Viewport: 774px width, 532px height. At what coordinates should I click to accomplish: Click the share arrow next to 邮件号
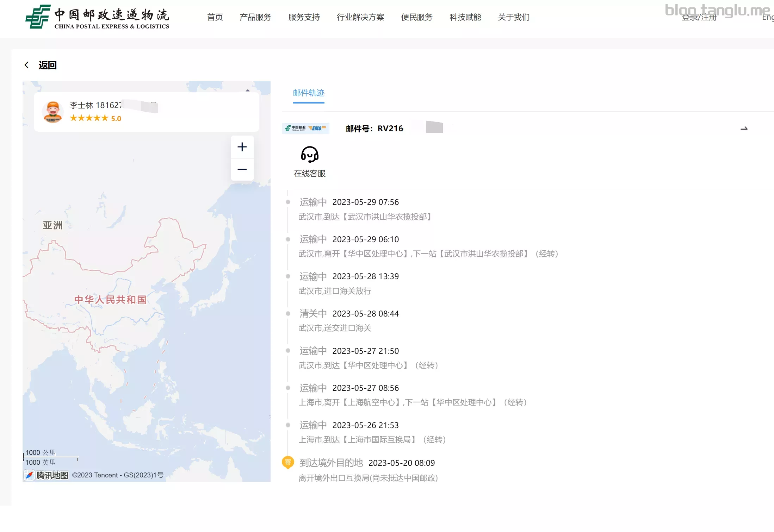[x=744, y=129]
